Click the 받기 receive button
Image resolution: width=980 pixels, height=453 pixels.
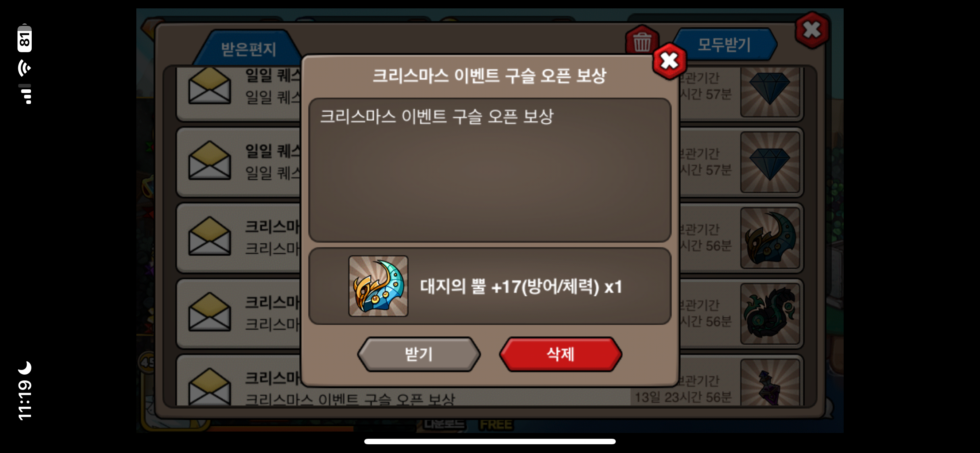[419, 354]
